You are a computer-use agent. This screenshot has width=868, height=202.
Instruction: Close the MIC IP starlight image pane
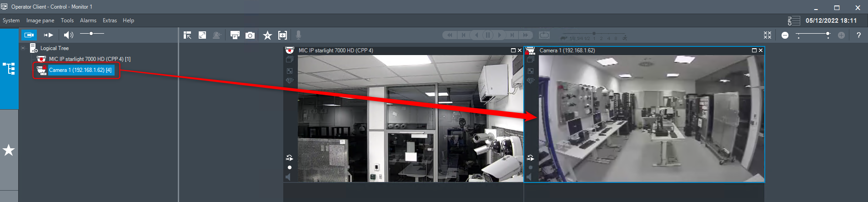click(x=520, y=50)
